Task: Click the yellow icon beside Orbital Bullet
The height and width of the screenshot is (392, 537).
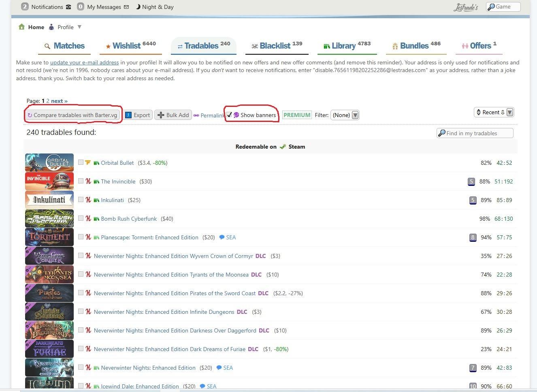Action: coord(88,163)
